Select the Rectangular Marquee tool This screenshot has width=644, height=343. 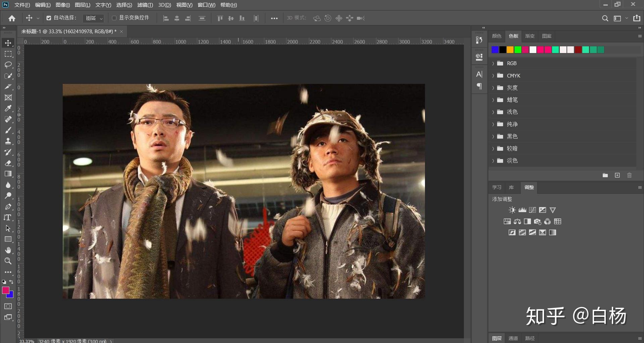pos(8,54)
